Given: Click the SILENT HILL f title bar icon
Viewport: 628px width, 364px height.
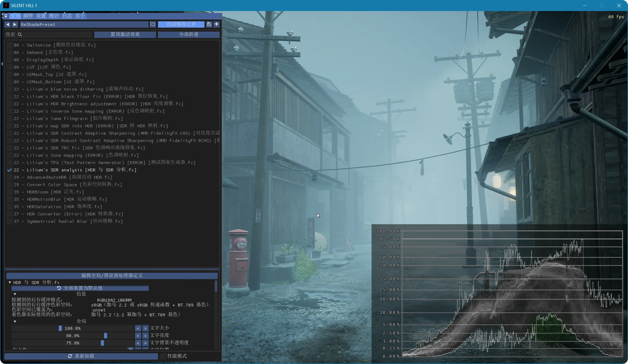Looking at the screenshot, I should coord(6,5).
